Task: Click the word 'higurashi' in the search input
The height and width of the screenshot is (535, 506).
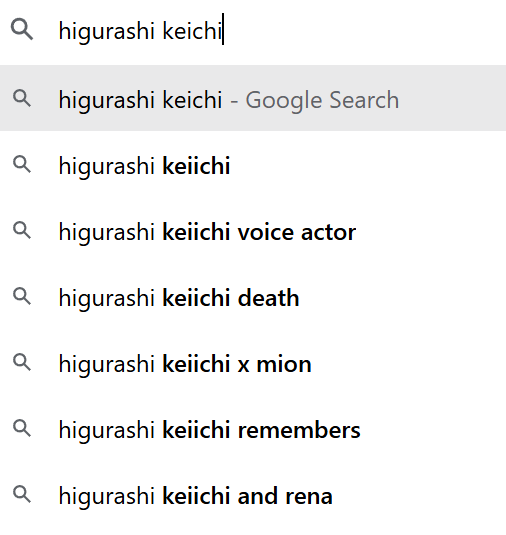Action: pyautogui.click(x=106, y=31)
